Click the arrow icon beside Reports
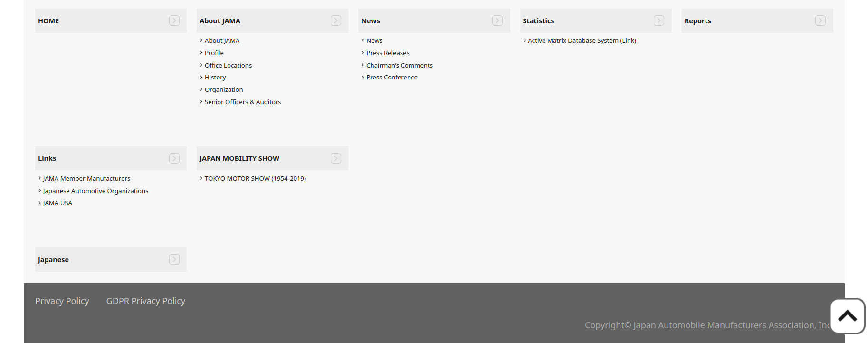Screen dimensions: 868x343 (820, 20)
